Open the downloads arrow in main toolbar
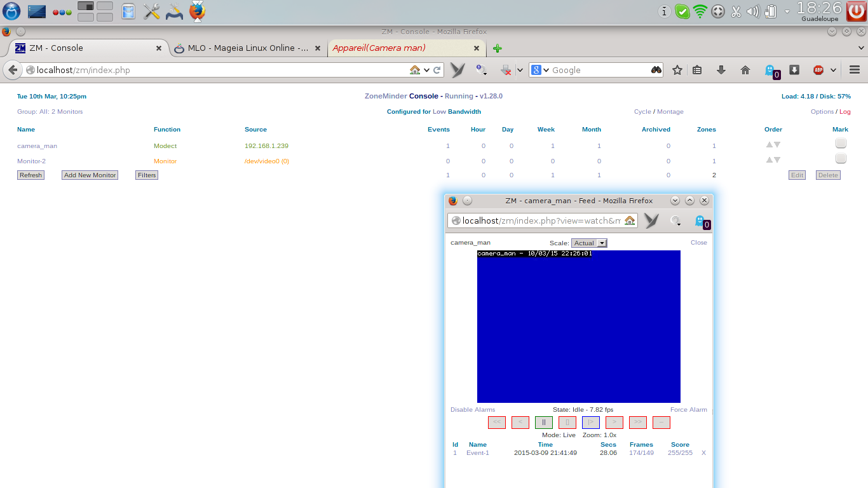Image resolution: width=868 pixels, height=488 pixels. [x=721, y=70]
